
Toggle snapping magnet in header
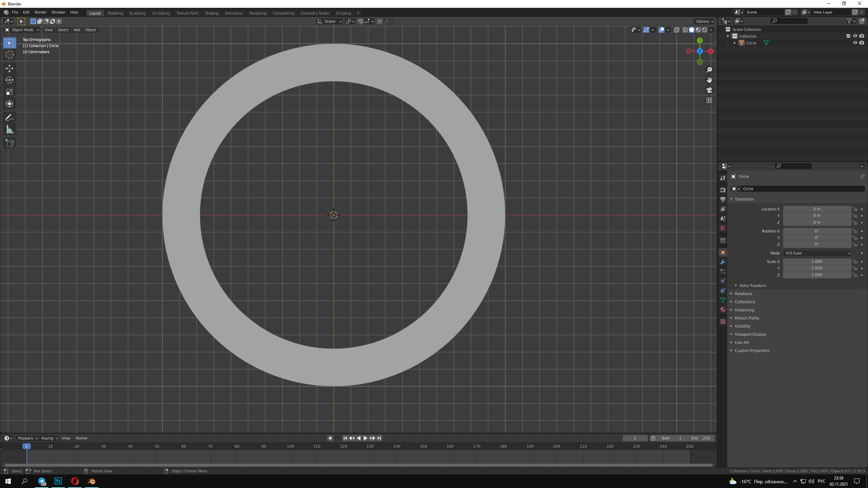pyautogui.click(x=360, y=21)
